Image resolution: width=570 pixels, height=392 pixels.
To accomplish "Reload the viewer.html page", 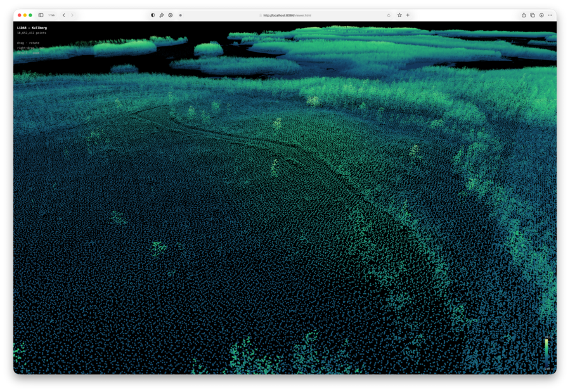I will coord(389,15).
